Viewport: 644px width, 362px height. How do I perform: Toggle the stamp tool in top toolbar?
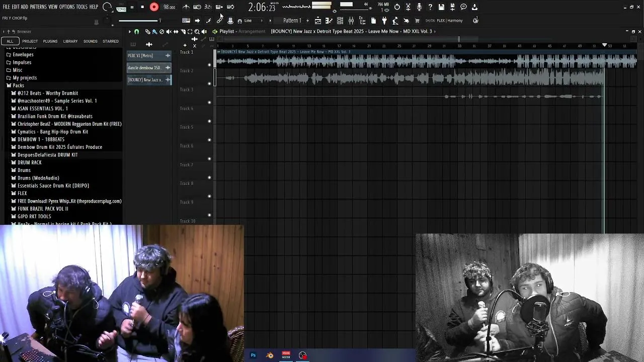(x=230, y=21)
